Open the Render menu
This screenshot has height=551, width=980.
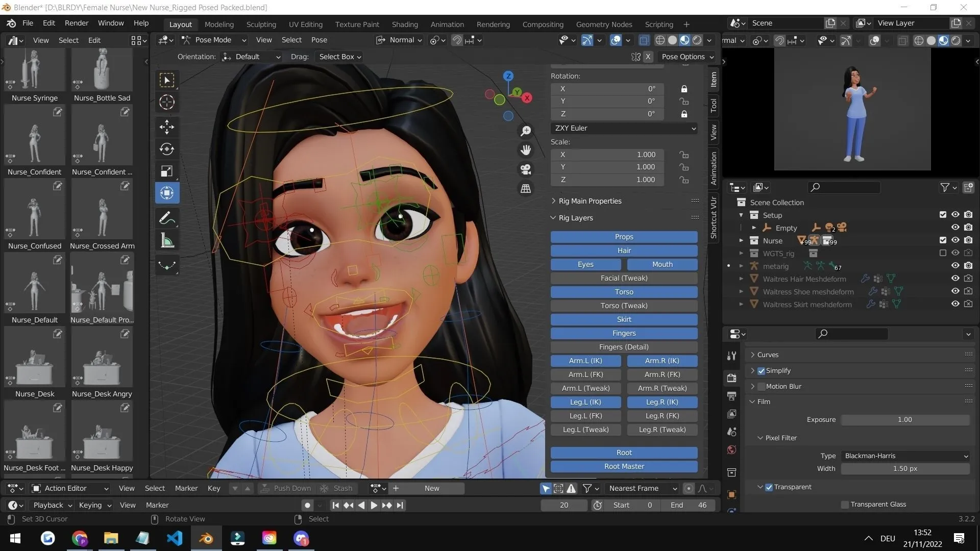click(x=76, y=22)
